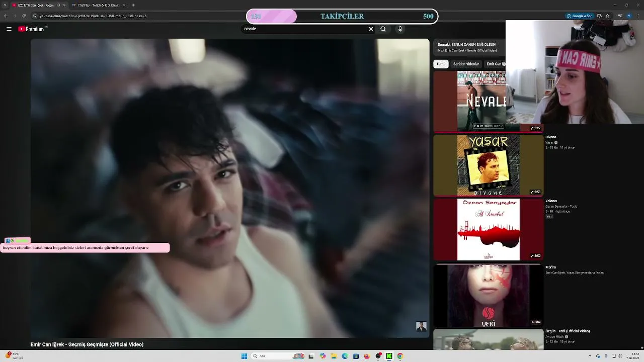Close the ChatPlay browser tab
The image size is (644, 362).
tap(124, 5)
